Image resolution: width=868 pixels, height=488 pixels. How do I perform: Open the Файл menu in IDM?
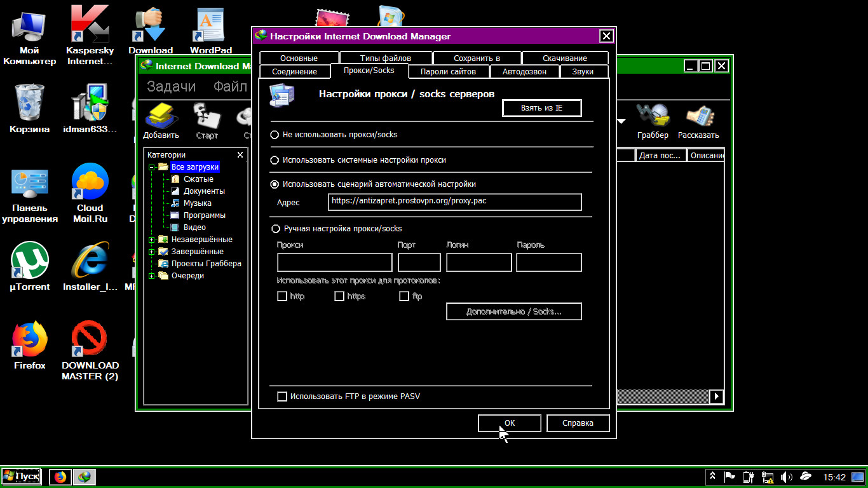230,86
